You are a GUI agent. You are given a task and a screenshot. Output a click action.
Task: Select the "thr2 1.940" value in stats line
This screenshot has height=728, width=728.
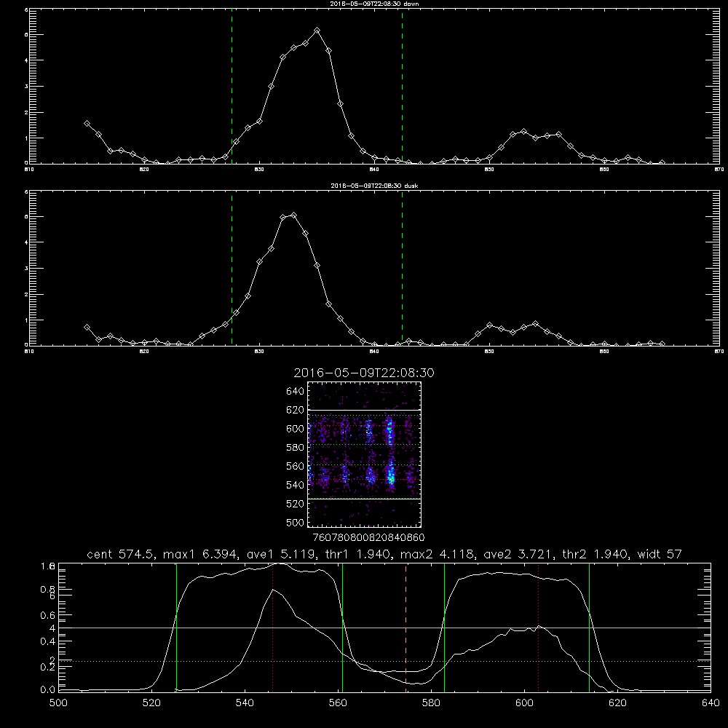(595, 554)
